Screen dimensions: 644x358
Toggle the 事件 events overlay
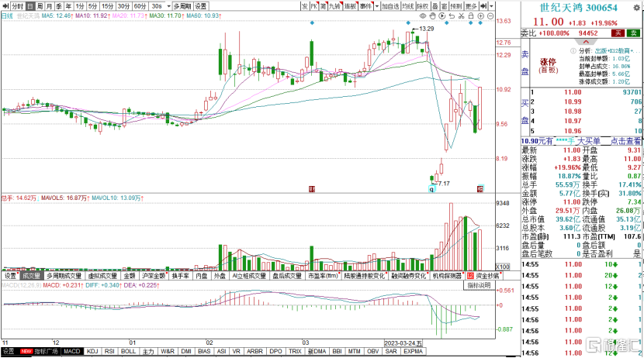pos(365,6)
